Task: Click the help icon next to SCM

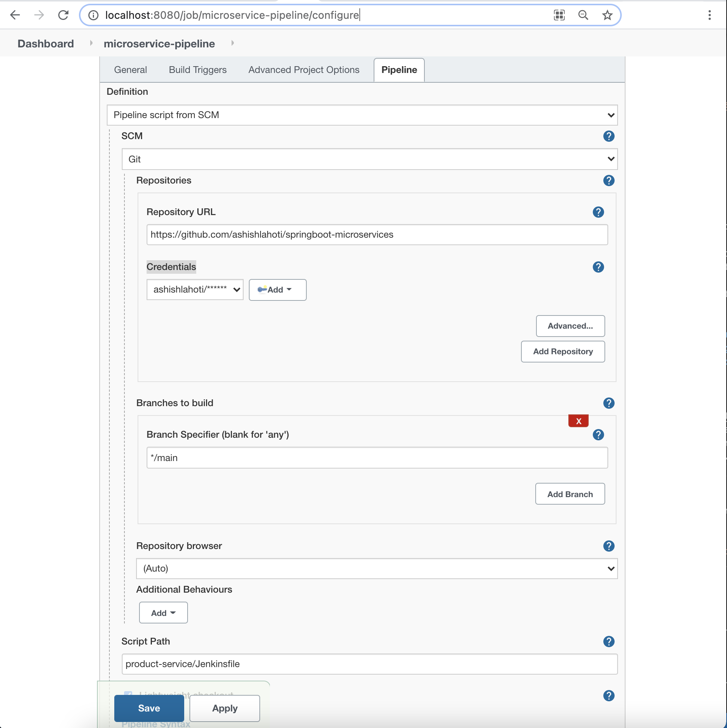Action: click(x=609, y=136)
